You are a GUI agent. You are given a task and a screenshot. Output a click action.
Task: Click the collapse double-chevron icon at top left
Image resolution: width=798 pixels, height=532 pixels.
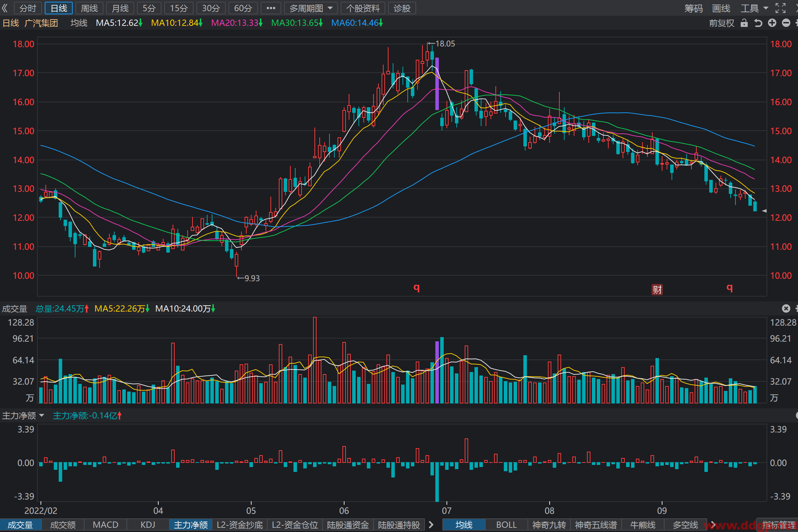coord(5,8)
